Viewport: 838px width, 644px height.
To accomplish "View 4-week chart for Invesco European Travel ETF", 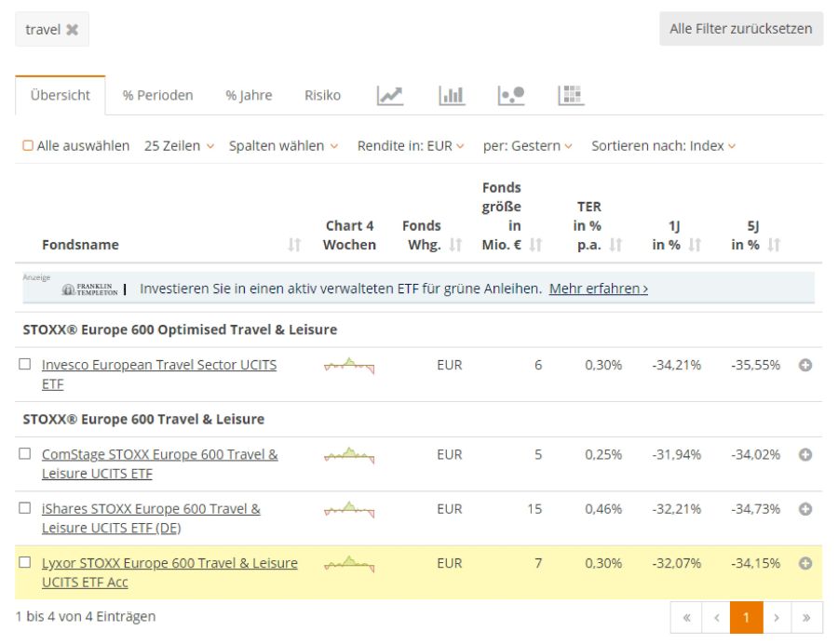I will pos(349,366).
